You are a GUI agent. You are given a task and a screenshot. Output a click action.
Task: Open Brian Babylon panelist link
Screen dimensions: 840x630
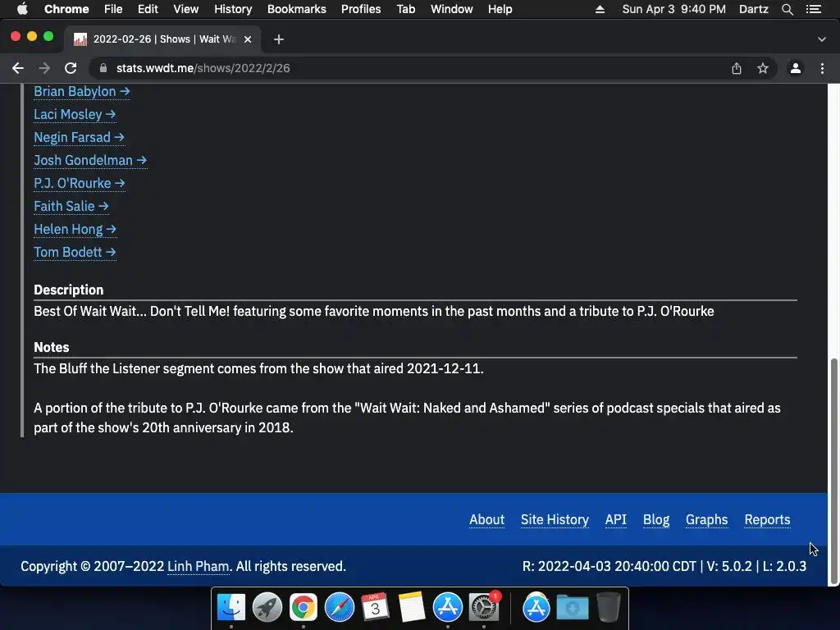[x=82, y=92]
